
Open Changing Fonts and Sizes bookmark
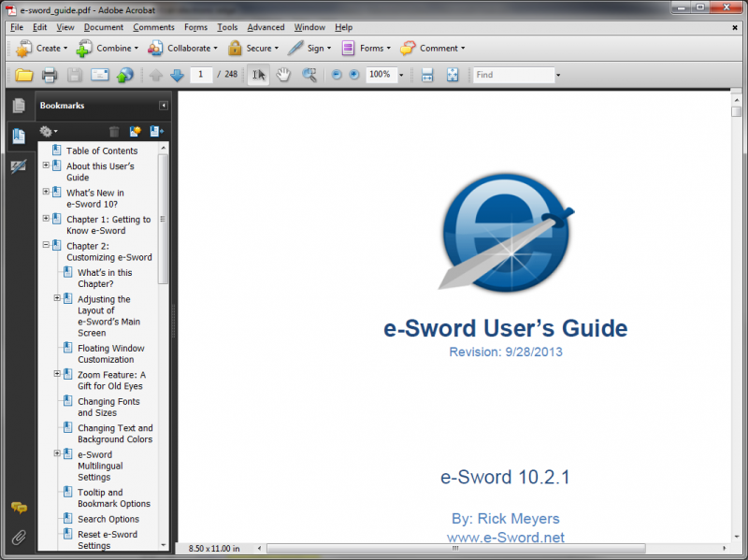coord(108,408)
